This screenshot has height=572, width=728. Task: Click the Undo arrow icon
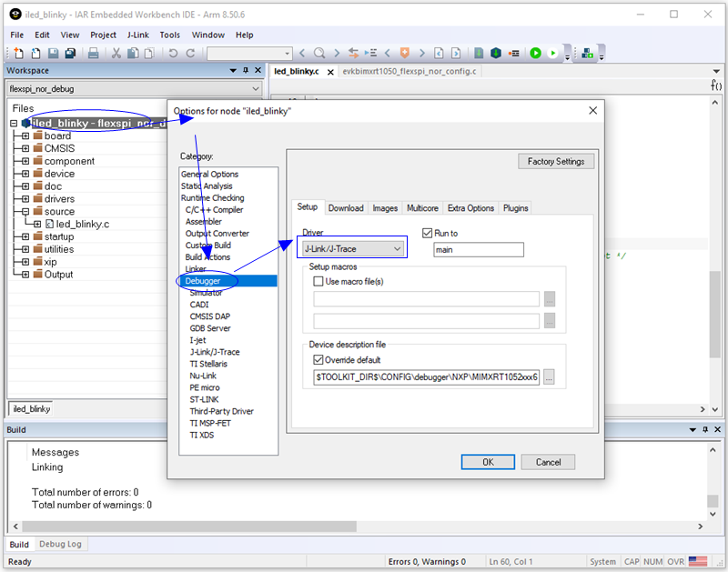(172, 54)
